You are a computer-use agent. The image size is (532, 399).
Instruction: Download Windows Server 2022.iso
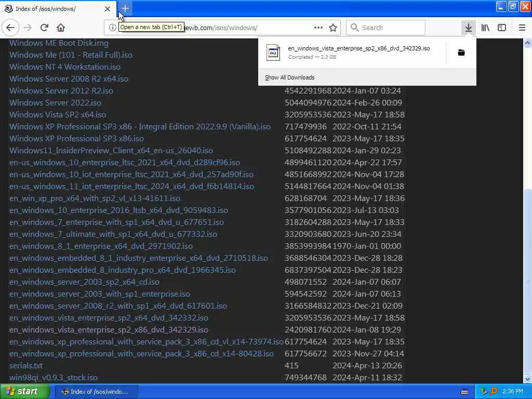point(55,102)
